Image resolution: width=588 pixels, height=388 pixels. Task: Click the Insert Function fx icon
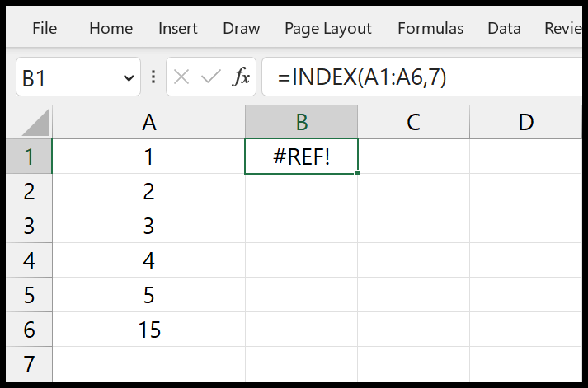[241, 77]
